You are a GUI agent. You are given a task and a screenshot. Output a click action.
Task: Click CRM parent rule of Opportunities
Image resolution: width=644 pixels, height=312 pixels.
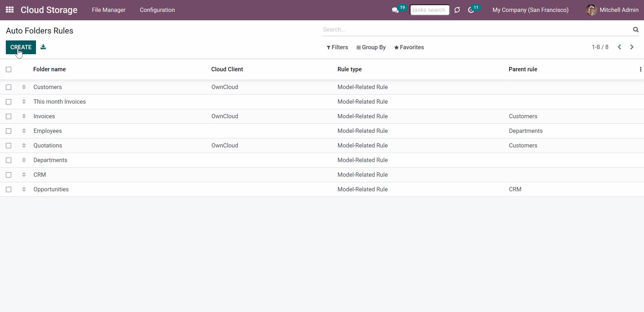(515, 189)
